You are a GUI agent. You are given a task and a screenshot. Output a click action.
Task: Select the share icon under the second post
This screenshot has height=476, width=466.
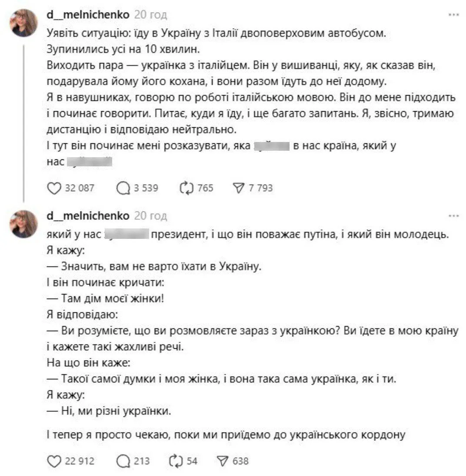pyautogui.click(x=223, y=462)
